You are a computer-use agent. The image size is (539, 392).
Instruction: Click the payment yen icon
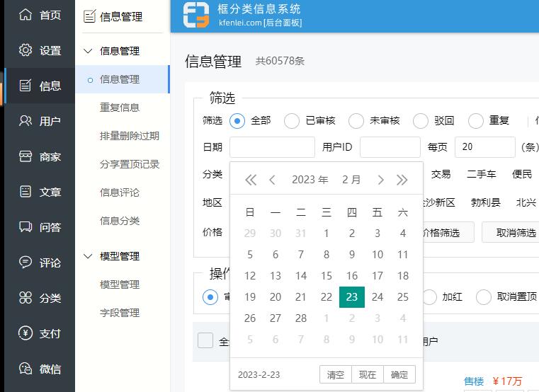pos(25,333)
